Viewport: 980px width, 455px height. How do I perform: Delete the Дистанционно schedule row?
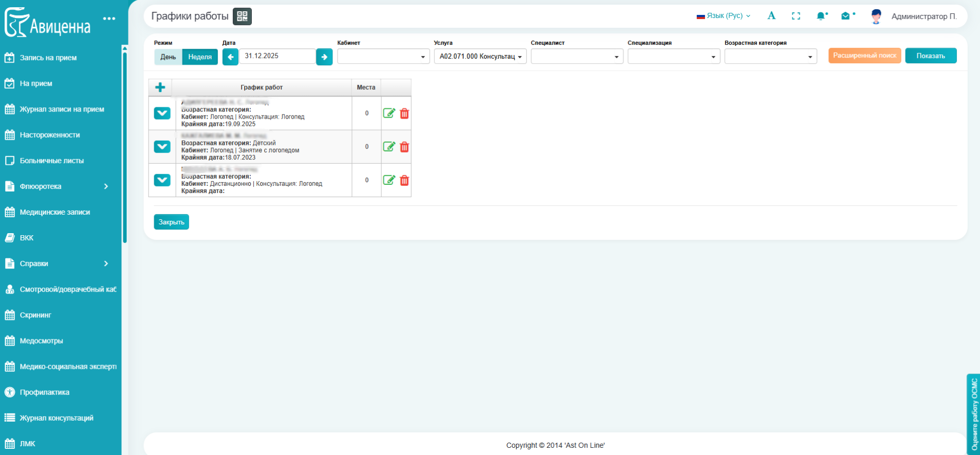(404, 180)
